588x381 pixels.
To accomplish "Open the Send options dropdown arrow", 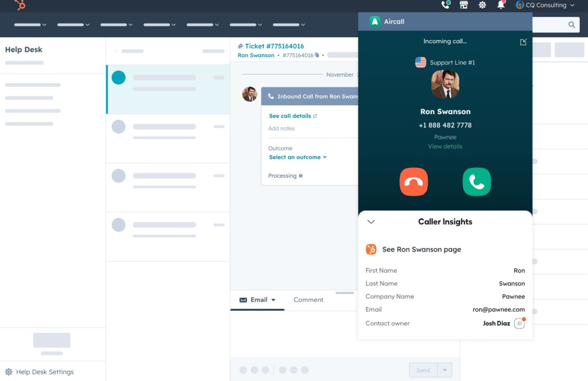I will point(445,370).
